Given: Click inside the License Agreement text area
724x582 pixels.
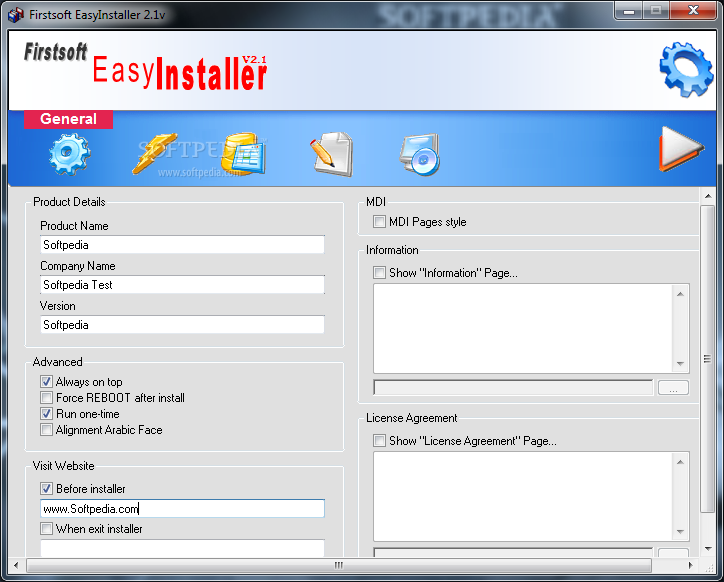Looking at the screenshot, I should point(523,497).
